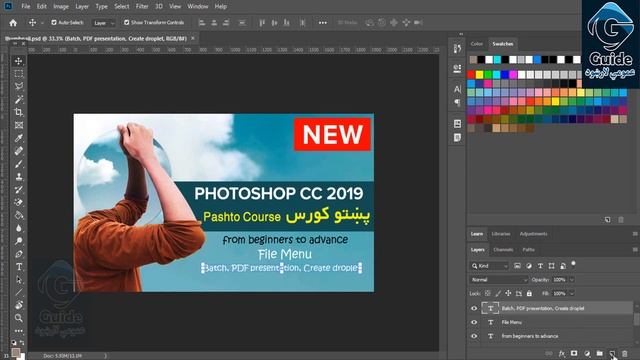This screenshot has width=640, height=360.
Task: Open the Kind filter dropdown
Action: tap(489, 266)
